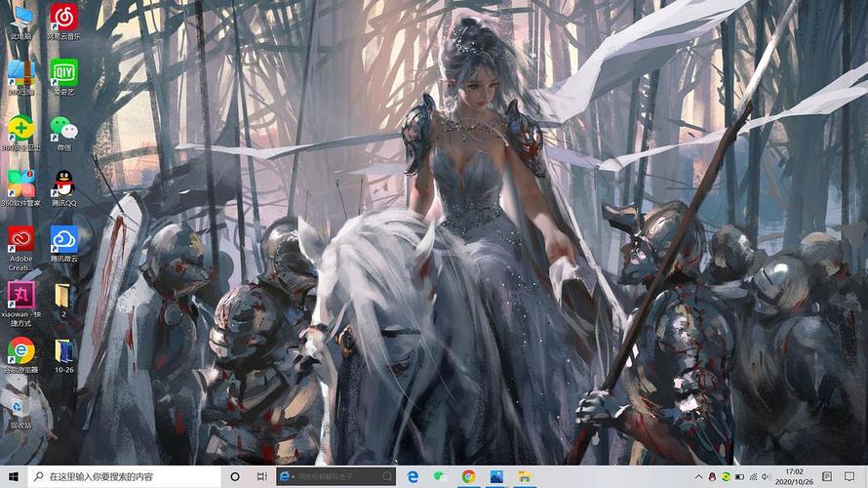Select the folder named 10-26
The width and height of the screenshot is (868, 488).
(64, 350)
